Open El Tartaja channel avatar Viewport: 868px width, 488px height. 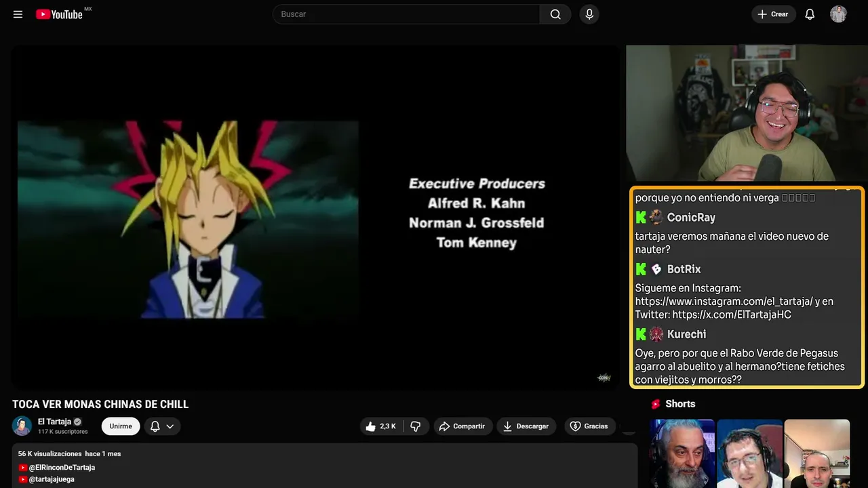(x=22, y=426)
